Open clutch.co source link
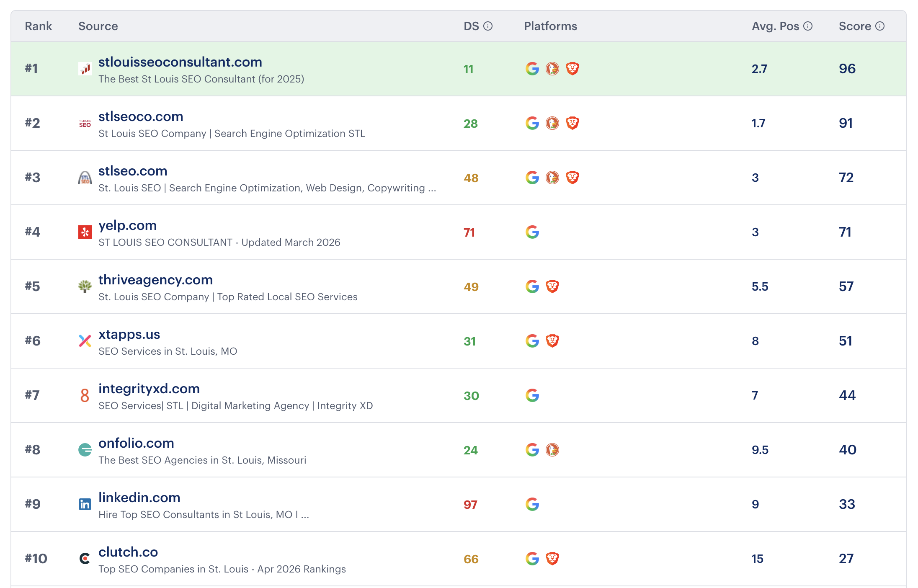 [128, 552]
